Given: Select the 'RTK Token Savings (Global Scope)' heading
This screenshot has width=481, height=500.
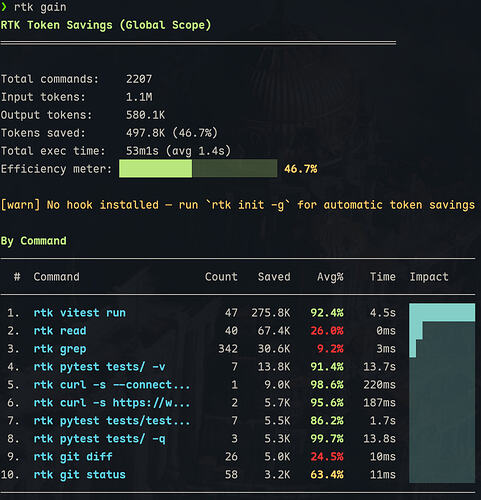Looking at the screenshot, I should click(x=106, y=25).
